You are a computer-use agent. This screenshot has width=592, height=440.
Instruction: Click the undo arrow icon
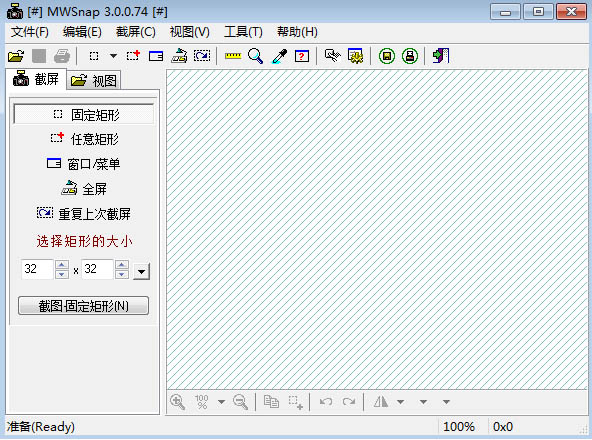(x=326, y=401)
